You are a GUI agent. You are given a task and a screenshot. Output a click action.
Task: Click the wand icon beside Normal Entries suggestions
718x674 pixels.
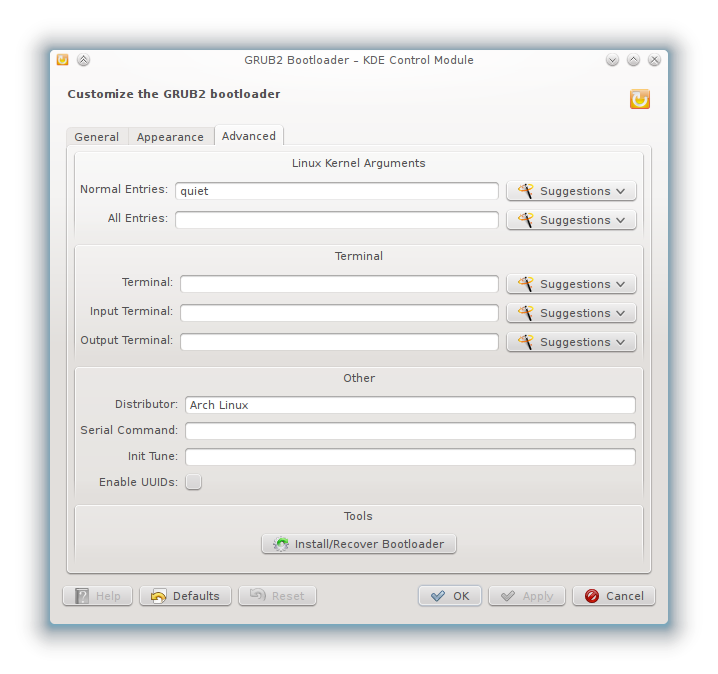(x=526, y=191)
